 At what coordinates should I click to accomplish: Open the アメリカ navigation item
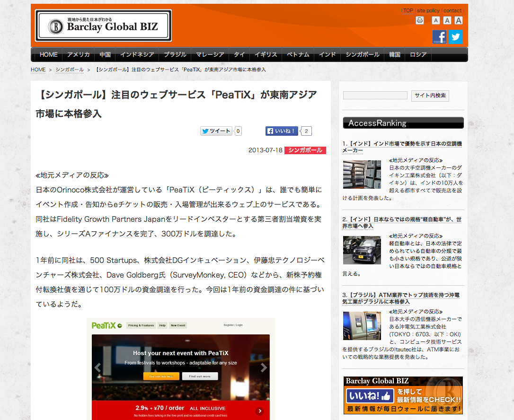tap(79, 54)
